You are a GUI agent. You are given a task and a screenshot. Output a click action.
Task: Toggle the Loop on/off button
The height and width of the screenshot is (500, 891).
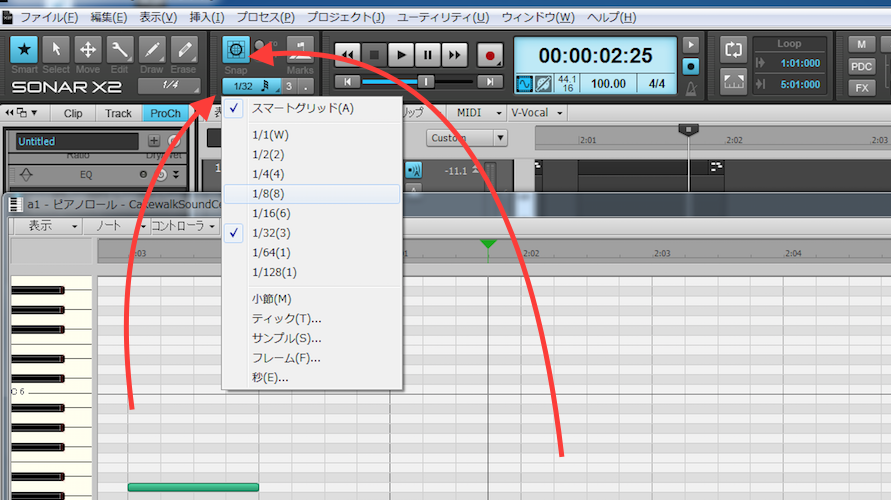[734, 50]
